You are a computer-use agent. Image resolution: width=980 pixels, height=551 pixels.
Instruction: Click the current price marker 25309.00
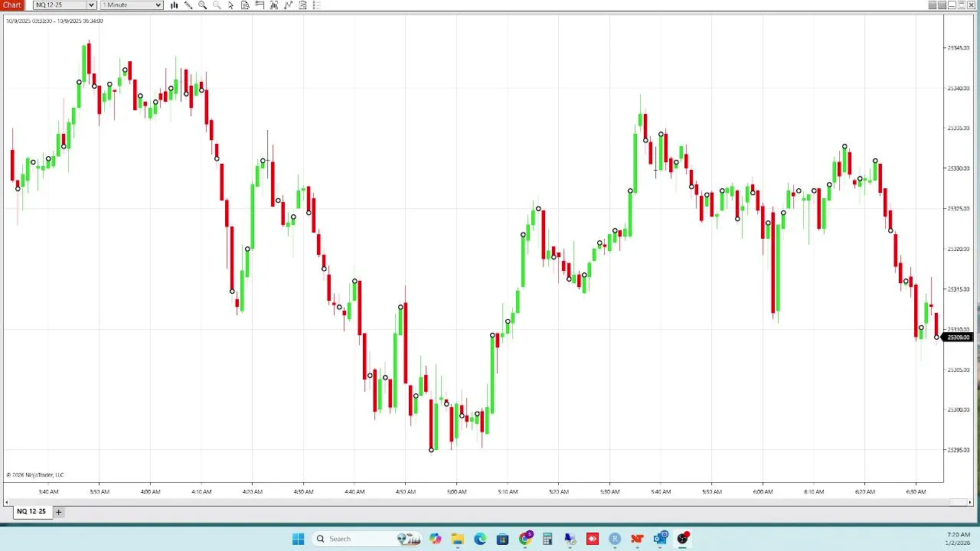tap(958, 337)
